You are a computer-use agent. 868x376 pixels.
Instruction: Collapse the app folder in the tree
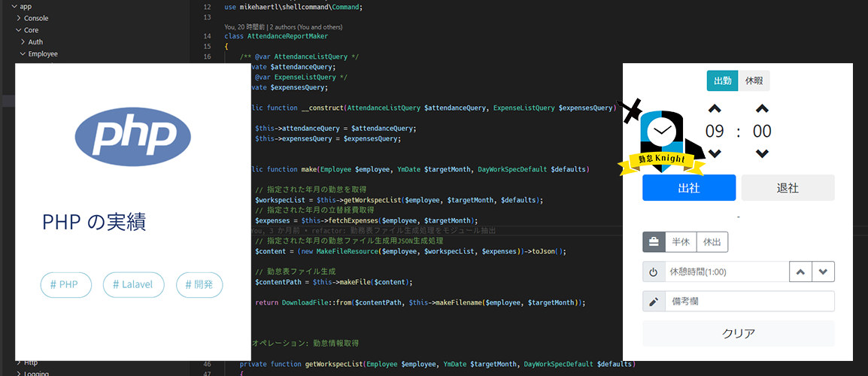pos(14,7)
